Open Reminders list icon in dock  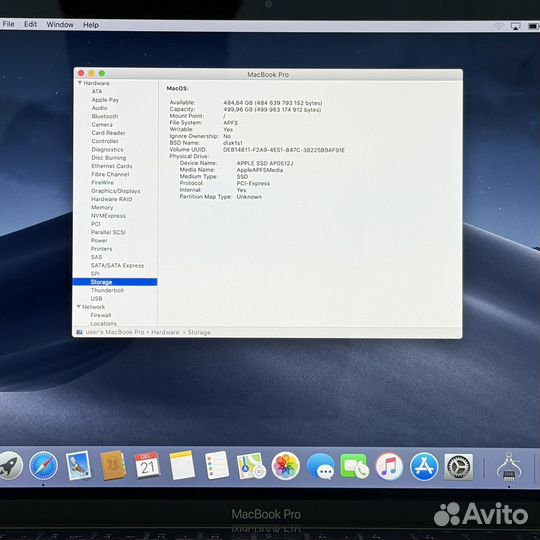[x=217, y=466]
